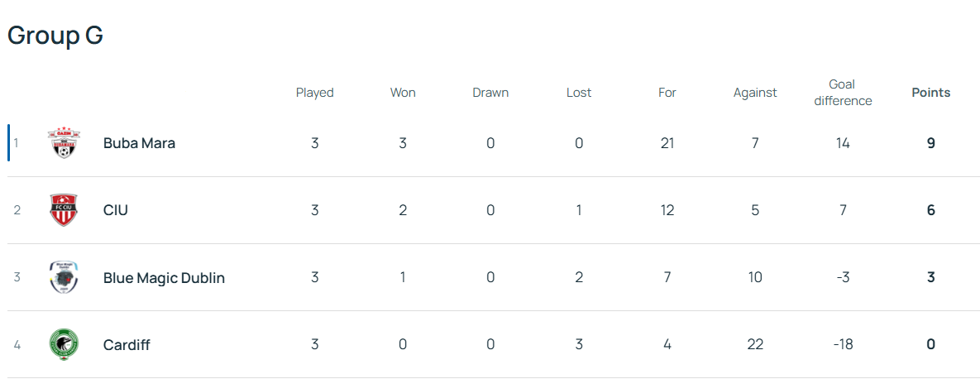Click the Group G heading
Image resolution: width=980 pixels, height=379 pixels.
pos(55,36)
